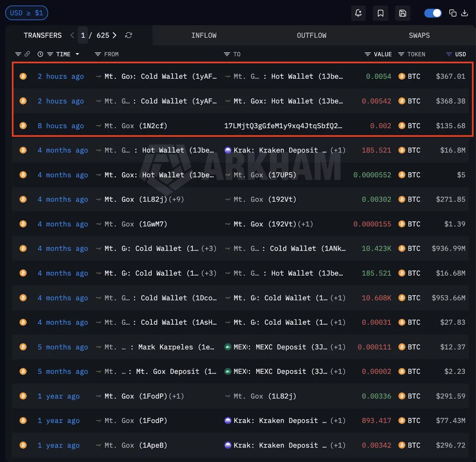Switch to the INFLOW tab
This screenshot has height=462, width=476.
coord(204,35)
